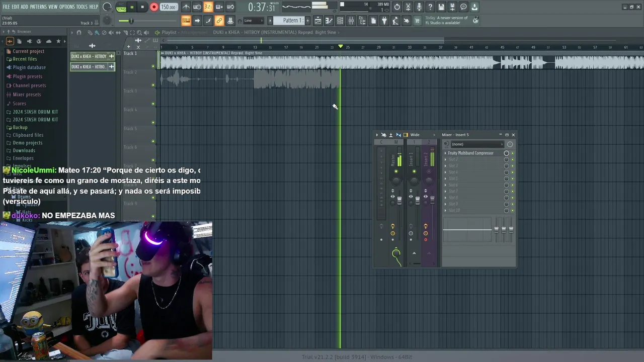The height and width of the screenshot is (362, 644).
Task: Select the Master mixer track label M
Action: [x=396, y=142]
